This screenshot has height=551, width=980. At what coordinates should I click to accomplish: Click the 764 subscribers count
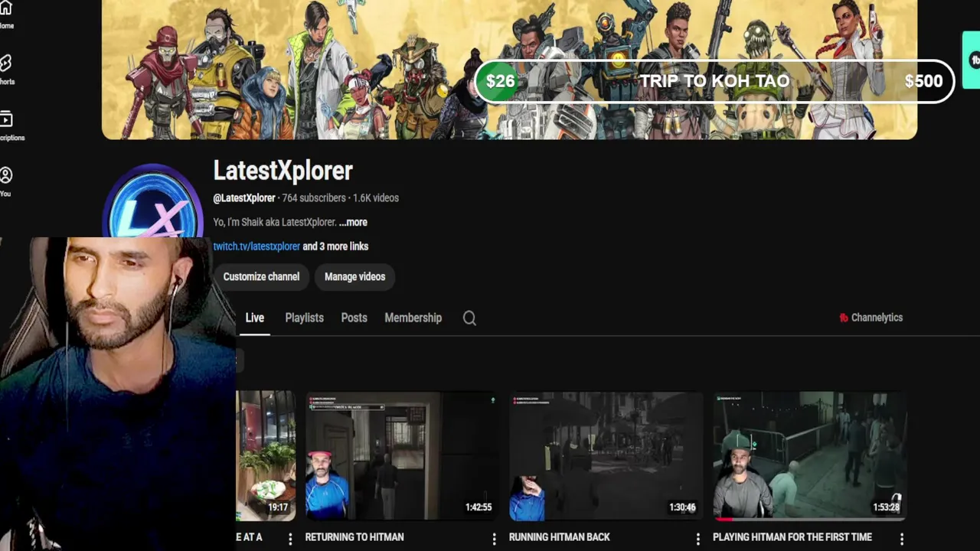pos(314,197)
